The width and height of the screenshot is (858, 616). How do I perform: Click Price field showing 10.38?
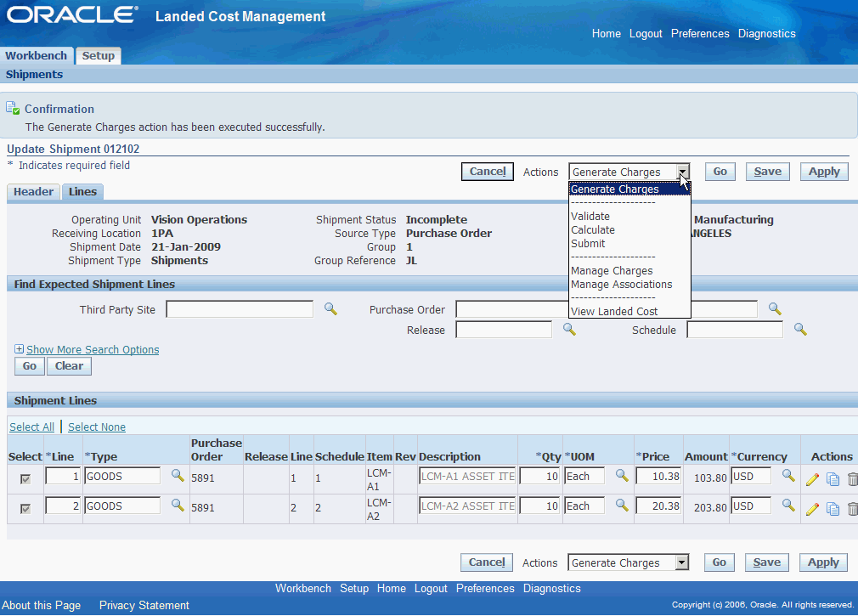click(x=659, y=476)
